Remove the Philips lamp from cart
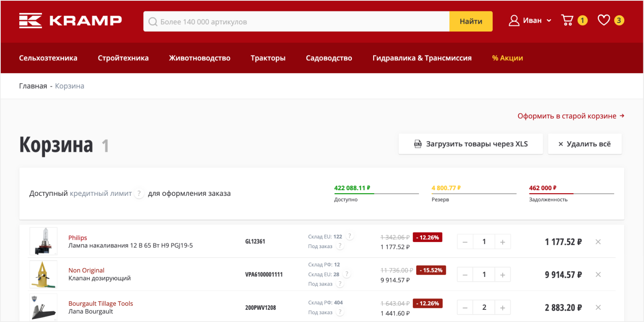This screenshot has width=644, height=322. (598, 242)
